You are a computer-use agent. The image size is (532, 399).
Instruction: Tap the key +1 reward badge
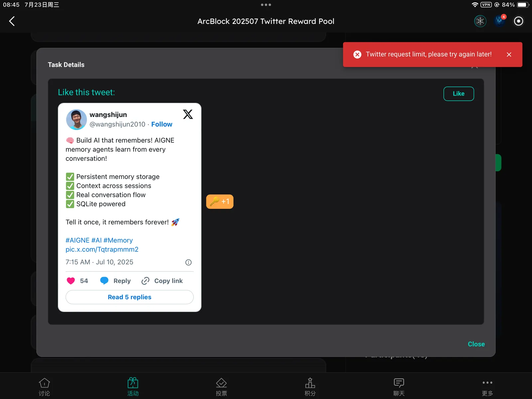220,201
